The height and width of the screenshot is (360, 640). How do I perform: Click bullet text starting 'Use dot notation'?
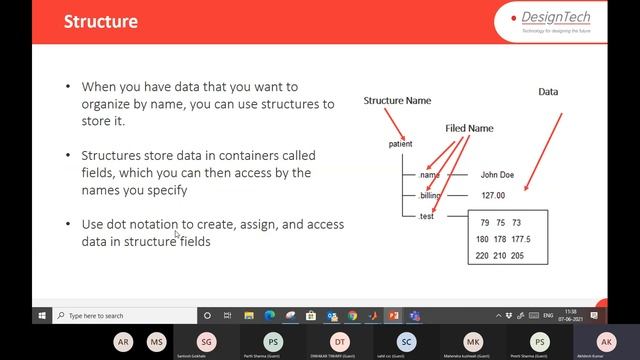(213, 233)
